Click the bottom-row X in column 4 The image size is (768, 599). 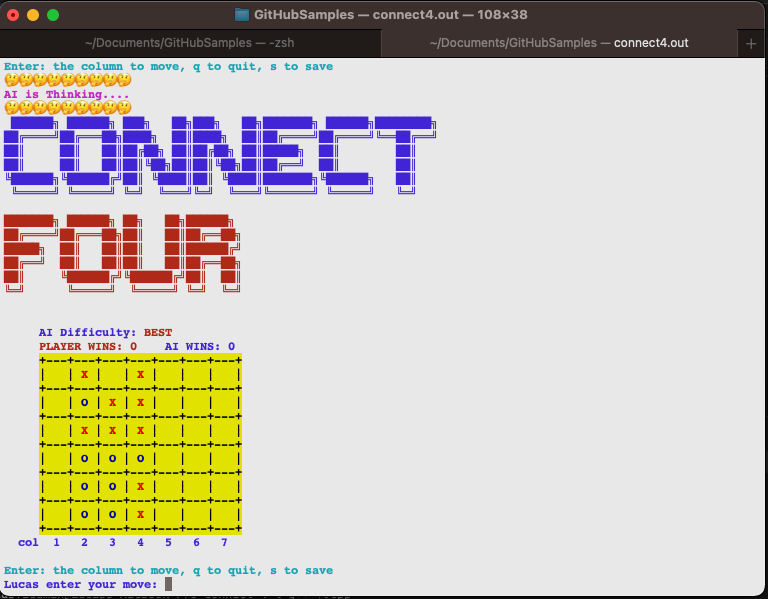tap(141, 514)
